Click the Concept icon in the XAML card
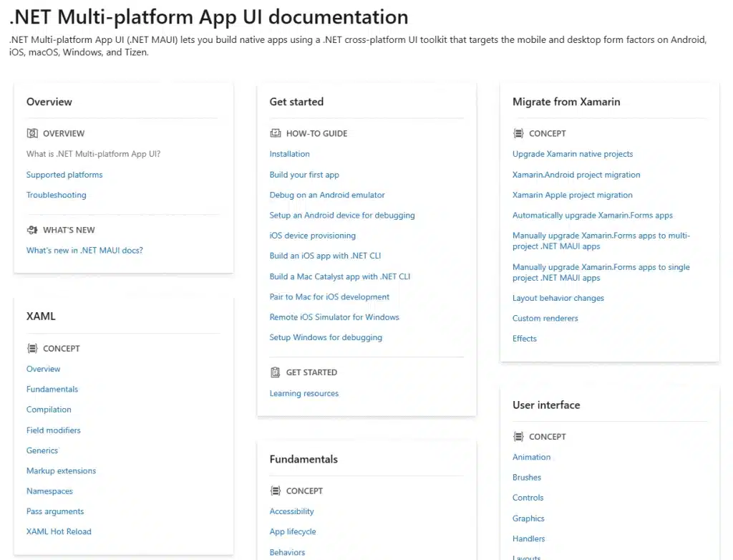733x560 pixels. 31,349
